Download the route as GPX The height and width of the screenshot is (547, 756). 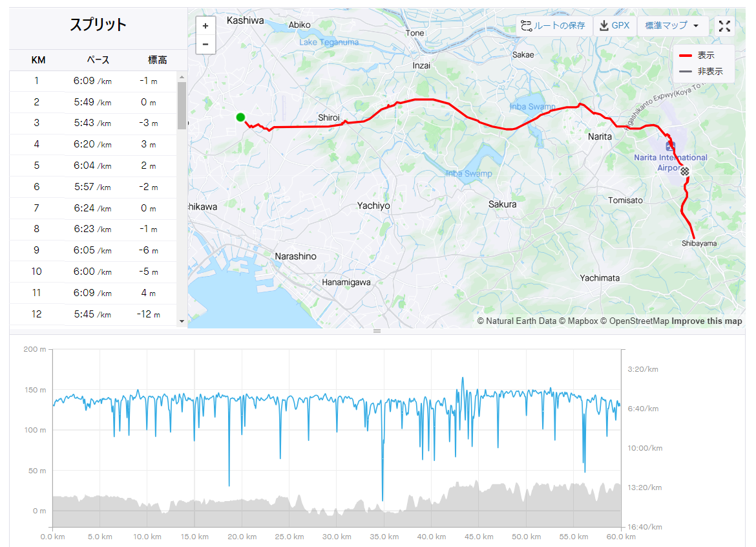pyautogui.click(x=614, y=26)
